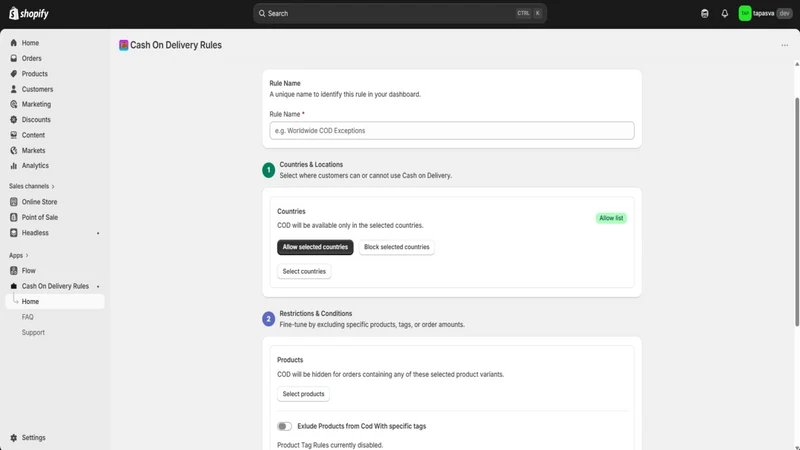Click 'Product Tag Rules currently disabled.' text
The width and height of the screenshot is (800, 450).
tap(330, 445)
